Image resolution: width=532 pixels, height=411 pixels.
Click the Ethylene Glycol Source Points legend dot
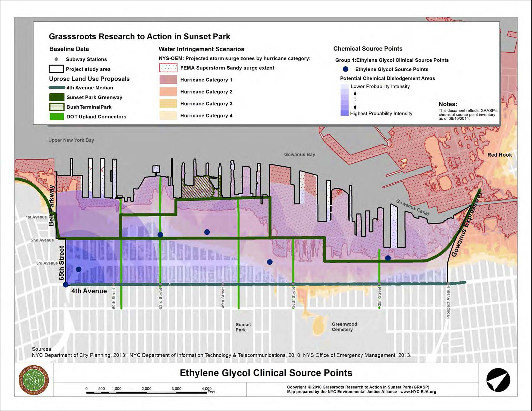click(x=345, y=69)
